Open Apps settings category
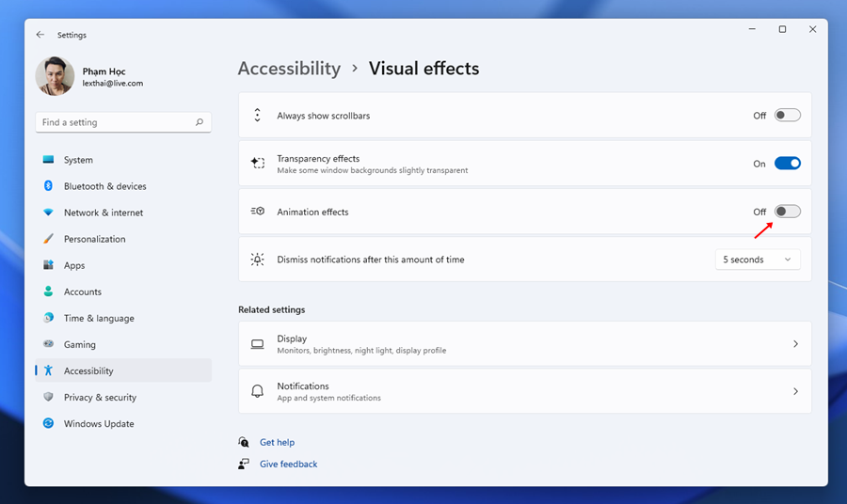The width and height of the screenshot is (847, 504). 123,265
